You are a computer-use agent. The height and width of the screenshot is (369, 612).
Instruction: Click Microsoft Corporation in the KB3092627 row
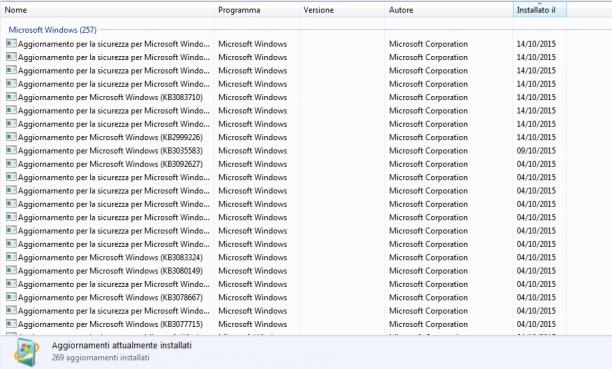click(428, 164)
